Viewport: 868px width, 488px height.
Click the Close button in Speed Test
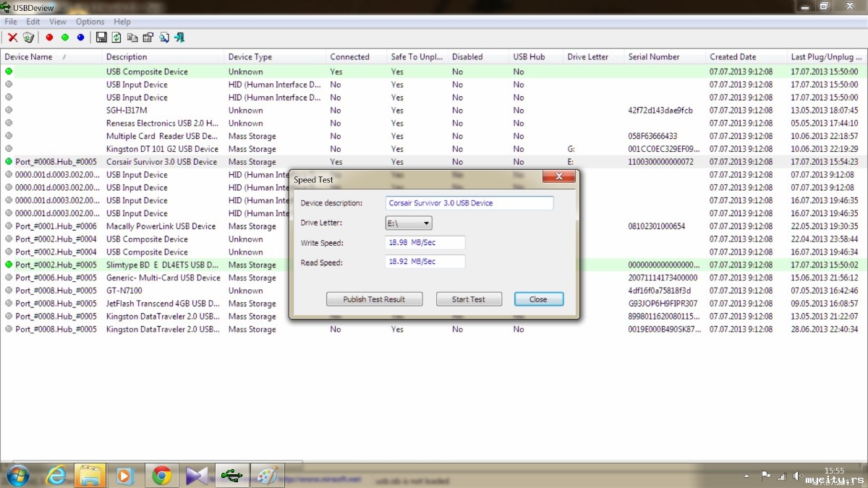538,299
